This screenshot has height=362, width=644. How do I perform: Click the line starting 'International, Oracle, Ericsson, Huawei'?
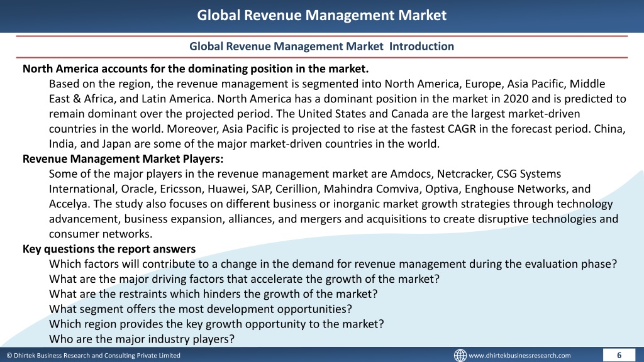click(x=319, y=189)
